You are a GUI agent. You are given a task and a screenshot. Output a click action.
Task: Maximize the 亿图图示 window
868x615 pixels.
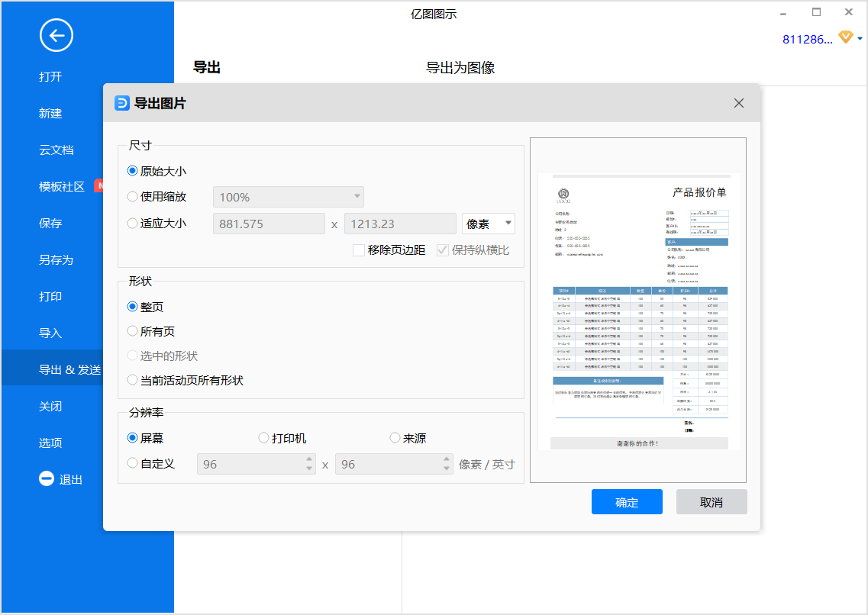click(816, 12)
